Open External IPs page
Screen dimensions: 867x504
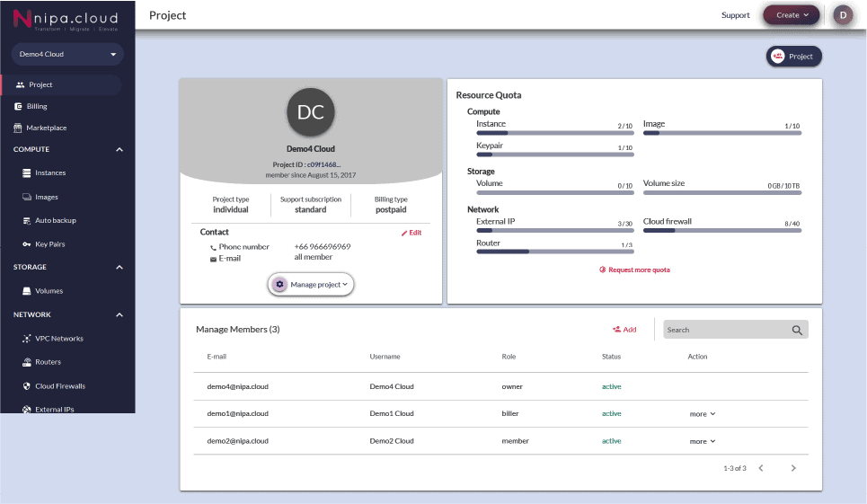[x=55, y=410]
